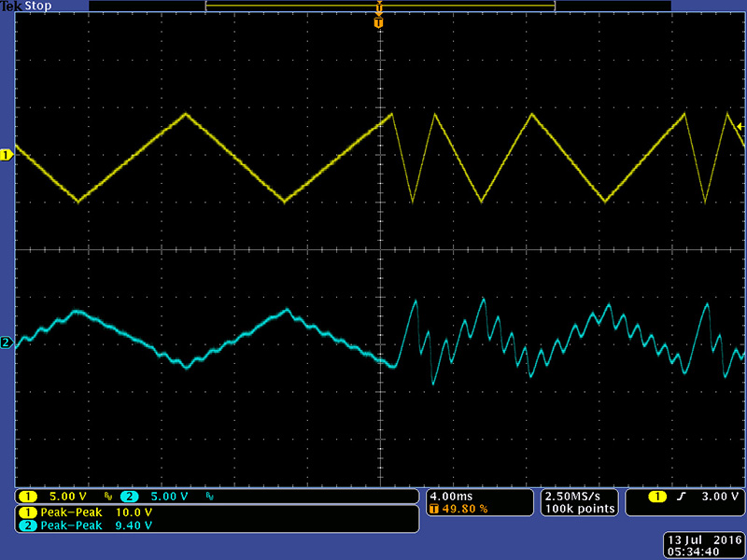Click the Tek Stop acquisition status
This screenshot has height=560, width=747.
click(x=26, y=6)
